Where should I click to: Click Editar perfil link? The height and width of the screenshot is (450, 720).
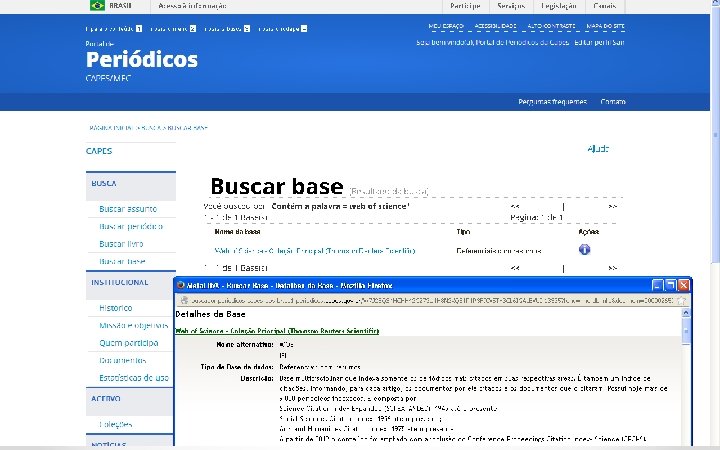coord(592,42)
